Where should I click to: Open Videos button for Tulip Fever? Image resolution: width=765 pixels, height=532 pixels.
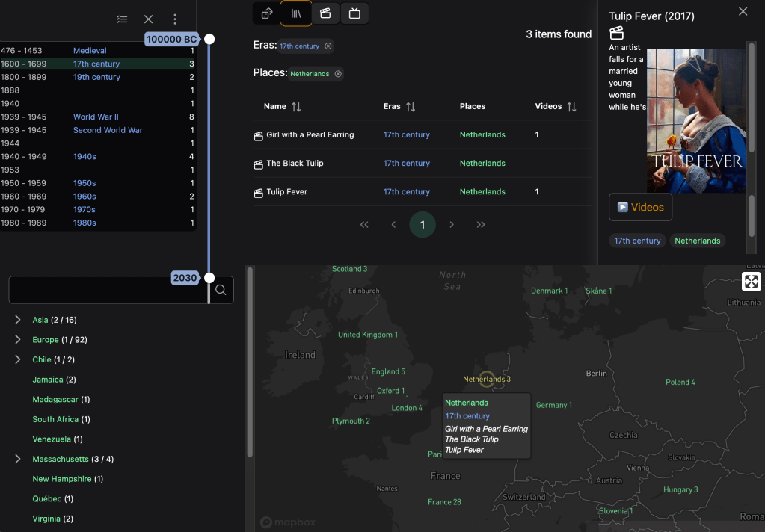pyautogui.click(x=640, y=208)
